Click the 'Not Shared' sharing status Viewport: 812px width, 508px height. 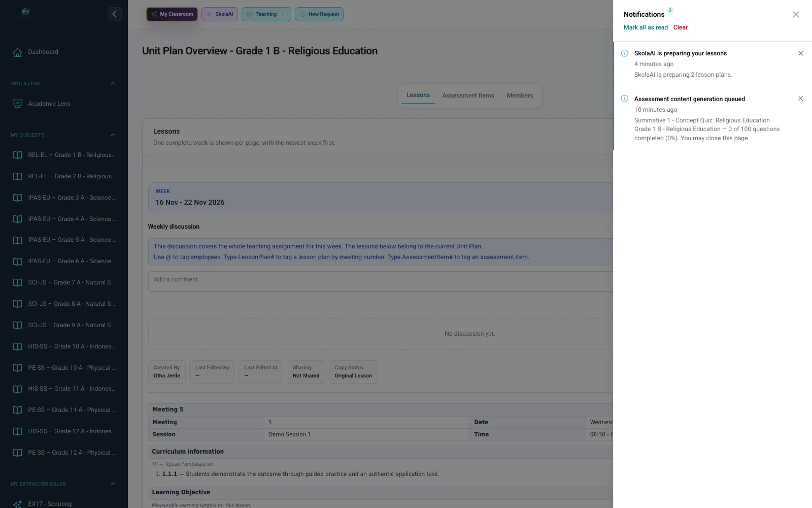(306, 376)
